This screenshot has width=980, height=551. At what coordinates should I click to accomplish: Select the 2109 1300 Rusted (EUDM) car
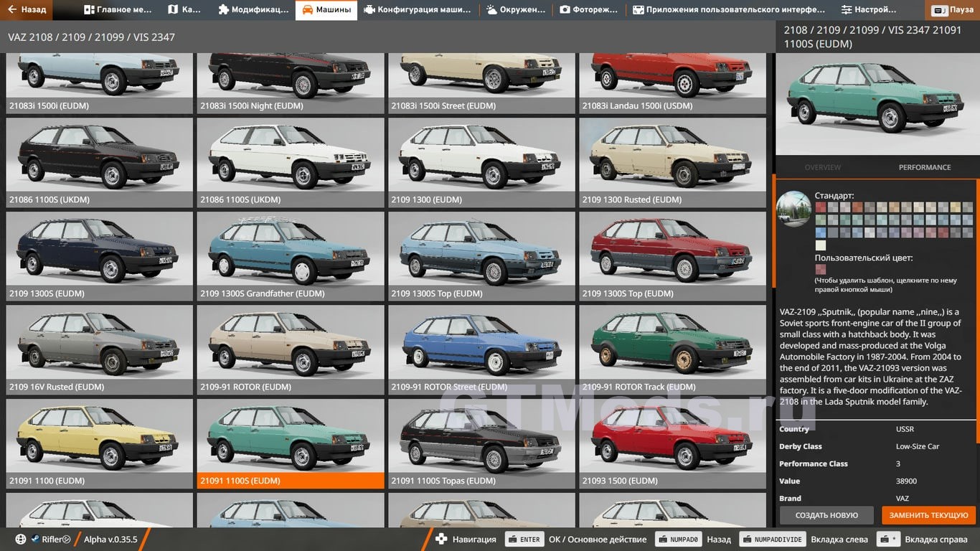coord(672,163)
